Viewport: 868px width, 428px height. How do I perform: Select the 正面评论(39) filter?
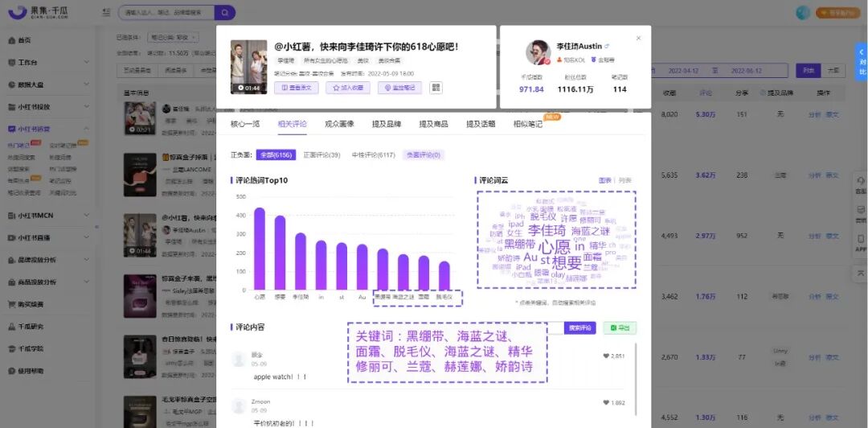(321, 155)
